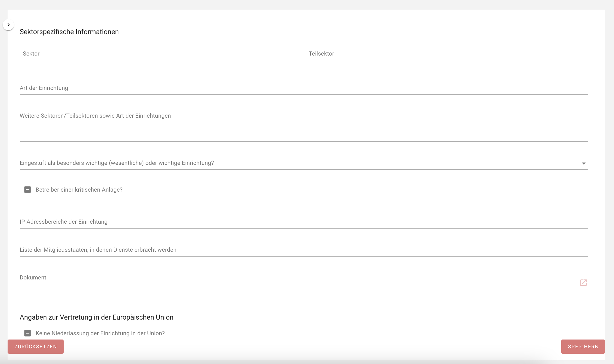Screen dimensions: 614x364
Task: Focus the IP-Adressbereiche der Einrichtung field
Action: click(x=304, y=222)
